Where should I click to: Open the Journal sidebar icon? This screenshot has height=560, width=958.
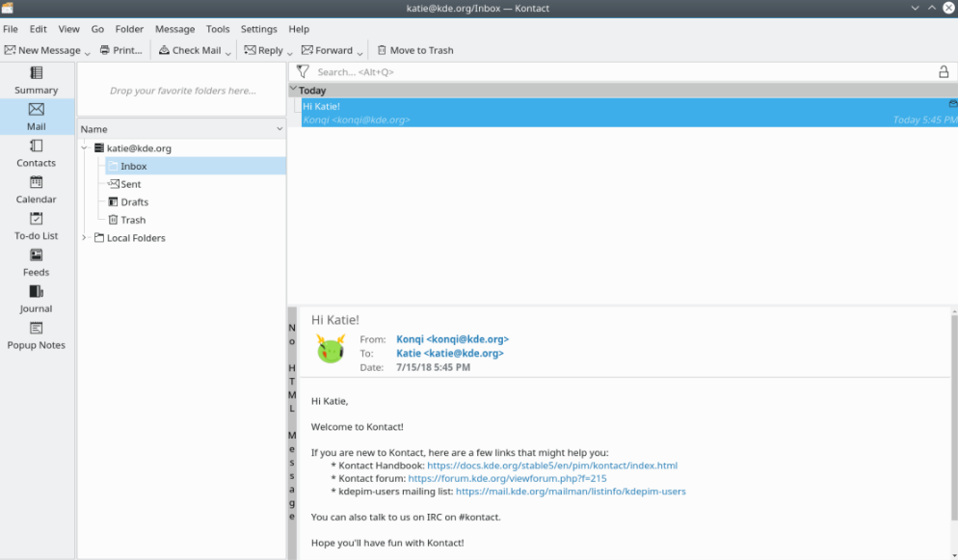tap(37, 299)
